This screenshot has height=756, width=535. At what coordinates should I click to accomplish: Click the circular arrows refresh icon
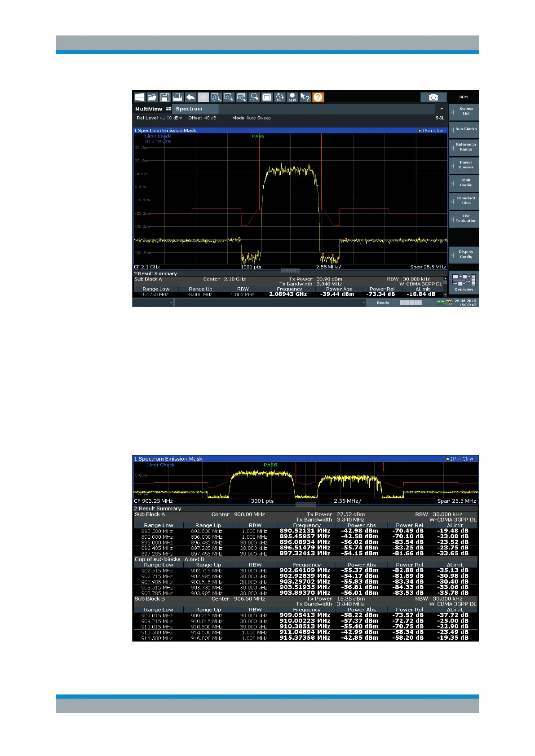(x=280, y=97)
